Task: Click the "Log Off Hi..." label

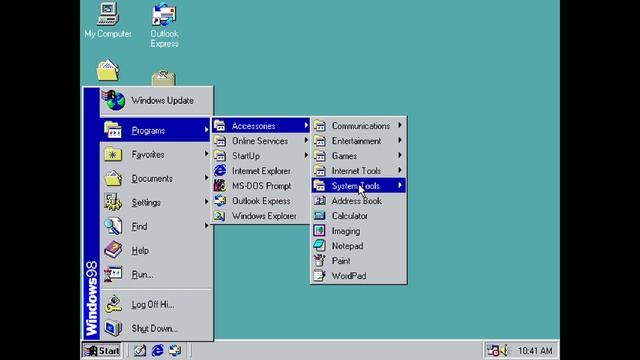Action: click(153, 304)
